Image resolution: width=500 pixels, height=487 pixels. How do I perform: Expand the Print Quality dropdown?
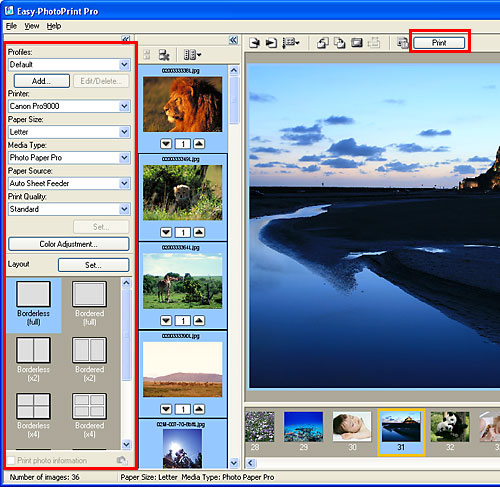click(x=124, y=209)
